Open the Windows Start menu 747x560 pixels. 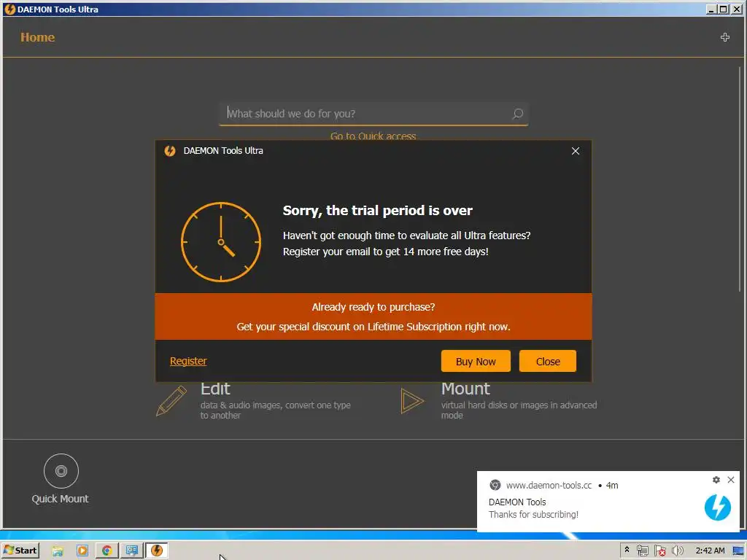20,551
